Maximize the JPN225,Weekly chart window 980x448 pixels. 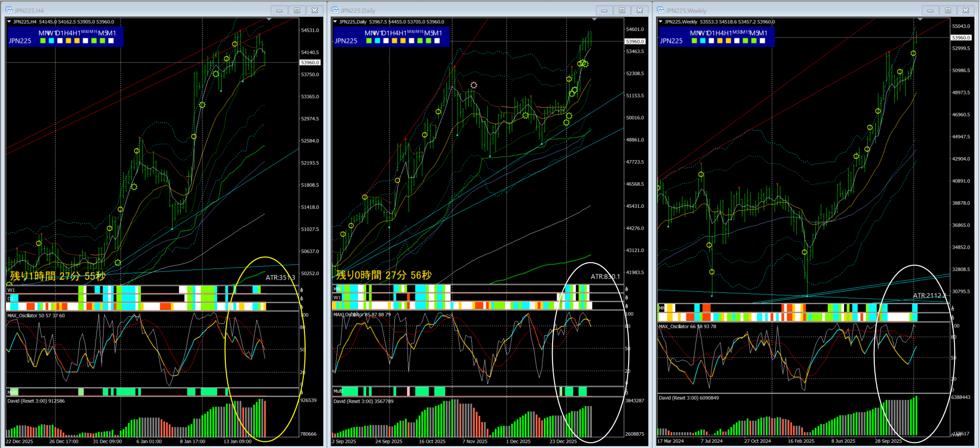(x=948, y=10)
